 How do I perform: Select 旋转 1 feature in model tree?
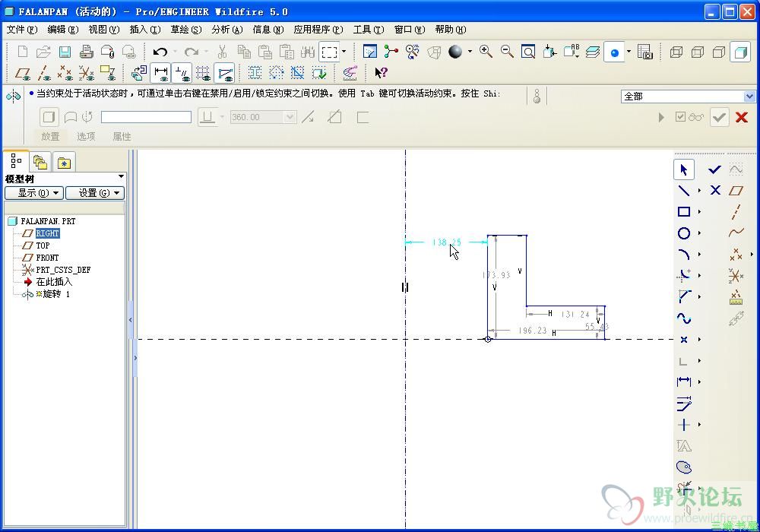coord(56,294)
